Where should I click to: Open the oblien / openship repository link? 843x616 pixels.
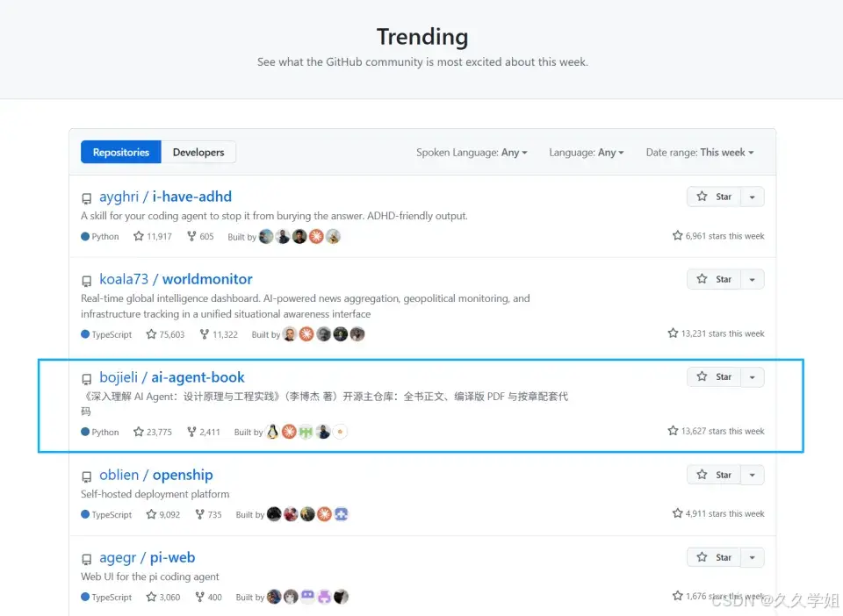pos(156,475)
